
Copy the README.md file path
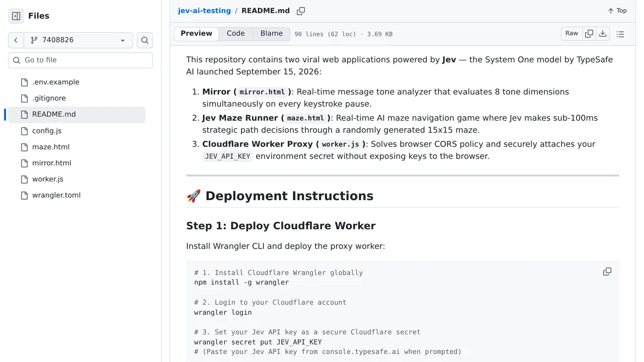pyautogui.click(x=301, y=11)
